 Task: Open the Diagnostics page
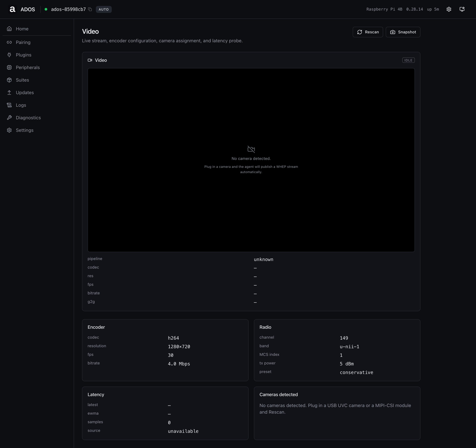coord(37,118)
